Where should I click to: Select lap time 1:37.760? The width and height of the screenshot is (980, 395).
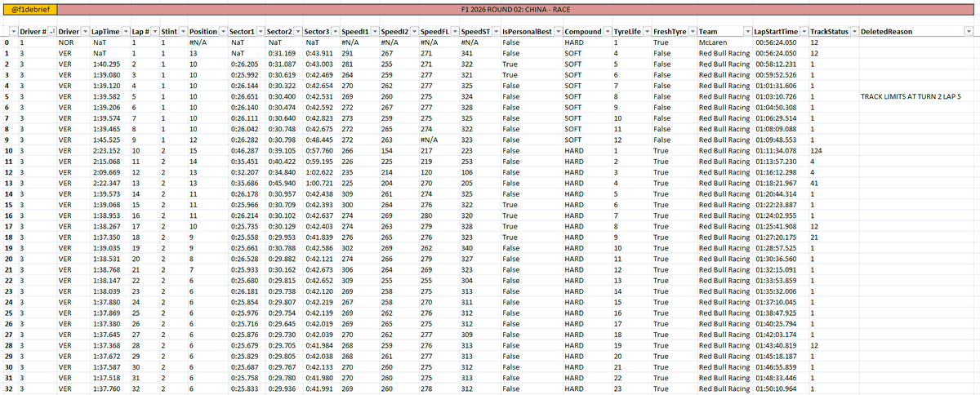[x=106, y=389]
